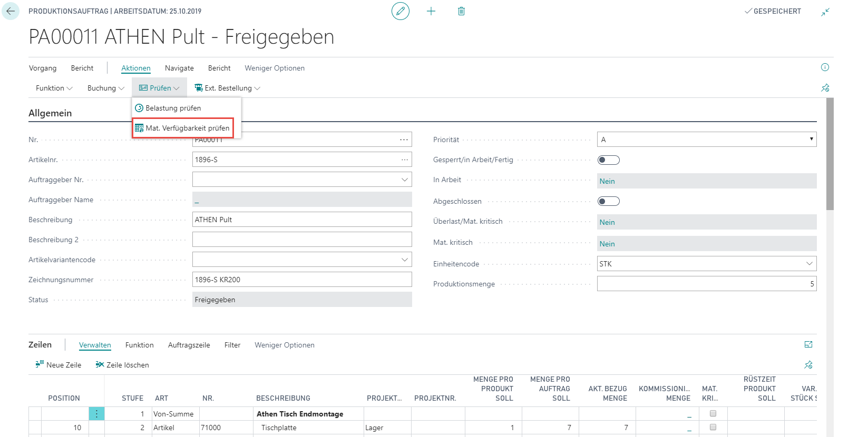Open the Vorgang menu
Screen dimensions: 868x437
tap(43, 68)
